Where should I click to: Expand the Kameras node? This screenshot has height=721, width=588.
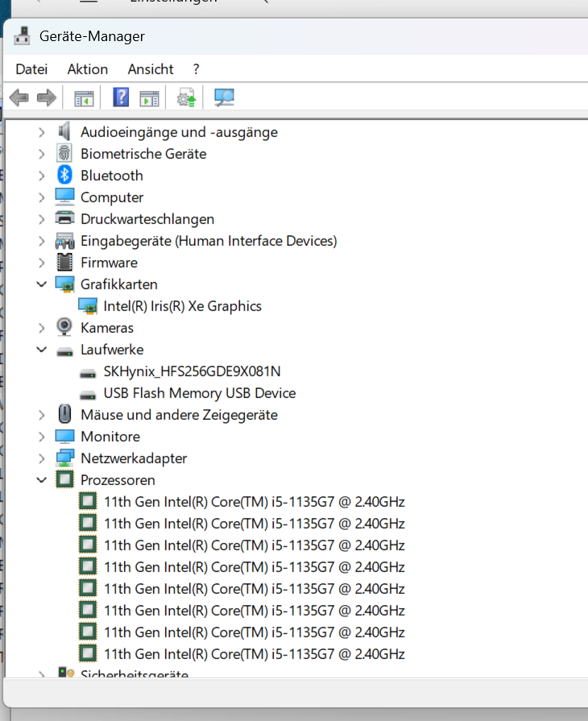coord(41,328)
